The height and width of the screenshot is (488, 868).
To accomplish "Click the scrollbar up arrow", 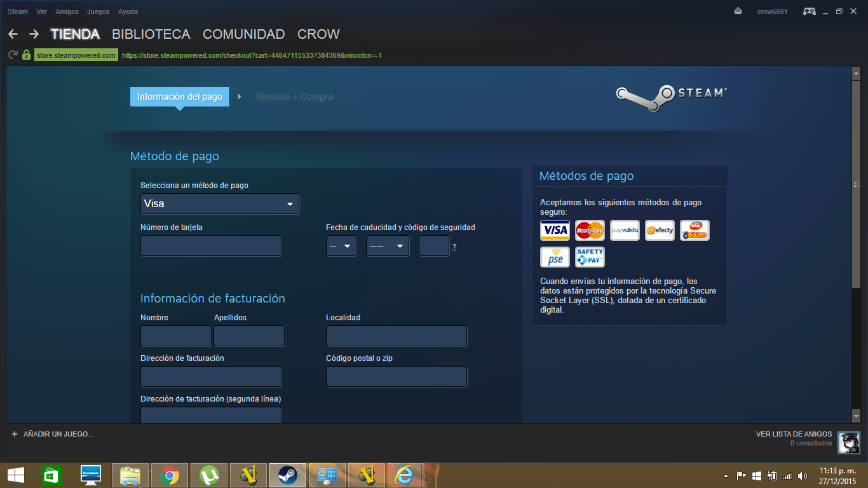I will (856, 74).
